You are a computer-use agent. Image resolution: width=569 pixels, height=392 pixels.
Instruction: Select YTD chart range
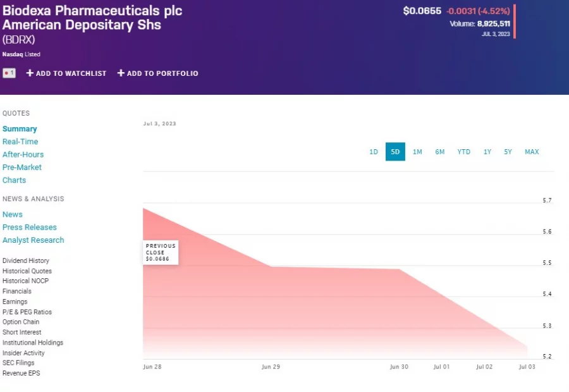pos(464,152)
